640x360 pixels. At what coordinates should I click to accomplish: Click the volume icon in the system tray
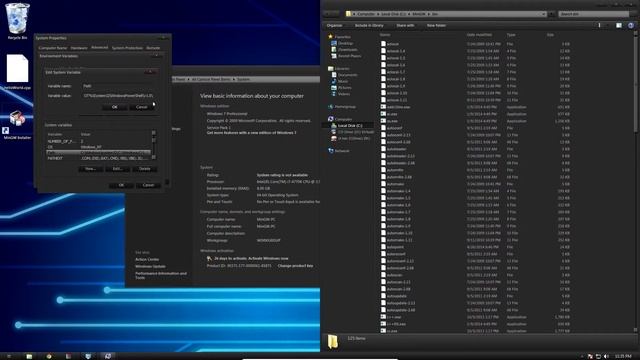(x=606, y=356)
